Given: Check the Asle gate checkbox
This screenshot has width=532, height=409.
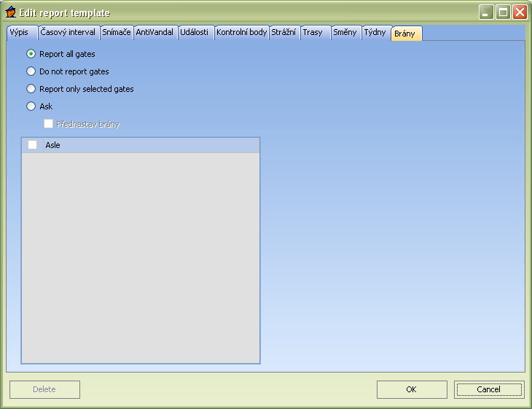Looking at the screenshot, I should tap(33, 145).
